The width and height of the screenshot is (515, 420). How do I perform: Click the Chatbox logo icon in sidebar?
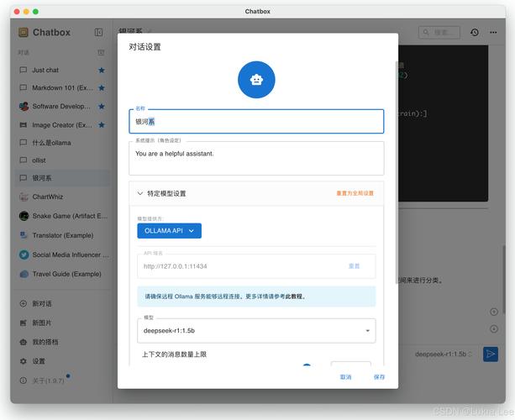24,32
